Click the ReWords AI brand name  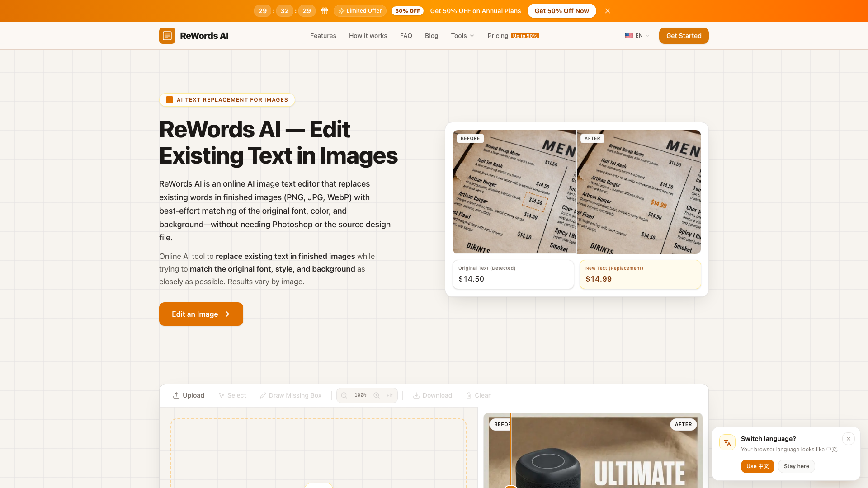(x=204, y=36)
